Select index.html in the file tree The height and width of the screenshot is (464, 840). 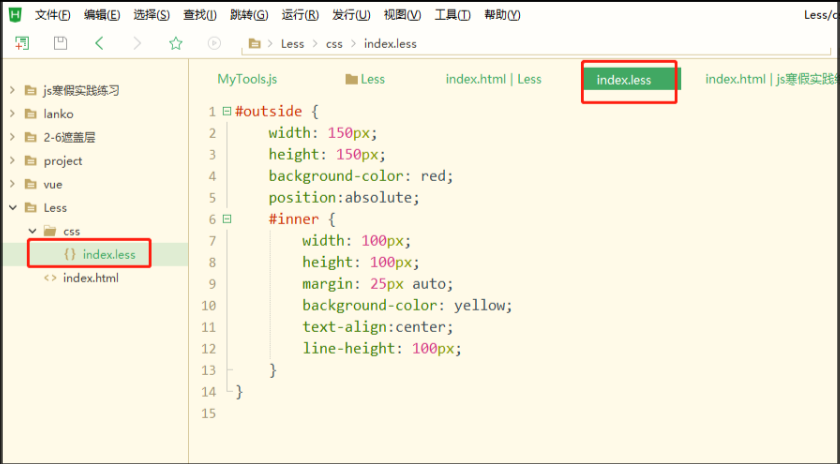coord(90,278)
